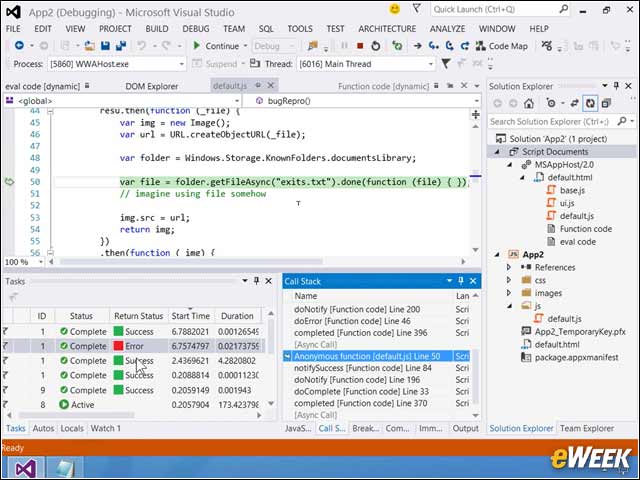Click the thread filter funnel icon
Image resolution: width=640 pixels, height=480 pixels.
446,64
